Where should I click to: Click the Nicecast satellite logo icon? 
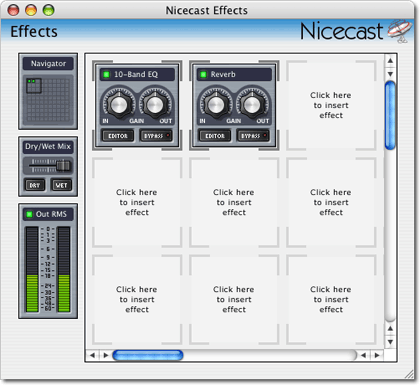tap(400, 31)
